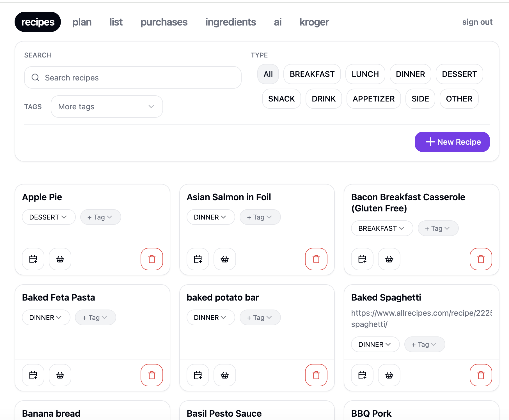Viewport: 509px width, 420px height.
Task: Add Asian Salmon in Foil to shopping basket
Action: 224,259
